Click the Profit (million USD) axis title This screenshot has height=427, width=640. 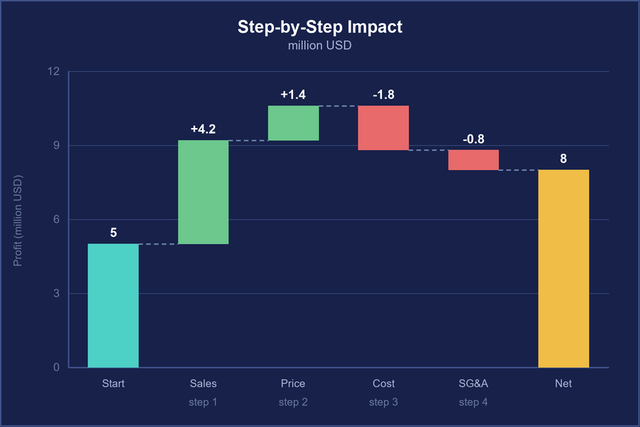[x=18, y=220]
